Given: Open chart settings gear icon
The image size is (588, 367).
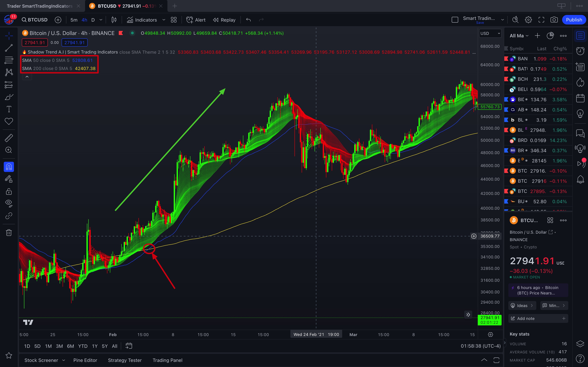Looking at the screenshot, I should [x=528, y=20].
